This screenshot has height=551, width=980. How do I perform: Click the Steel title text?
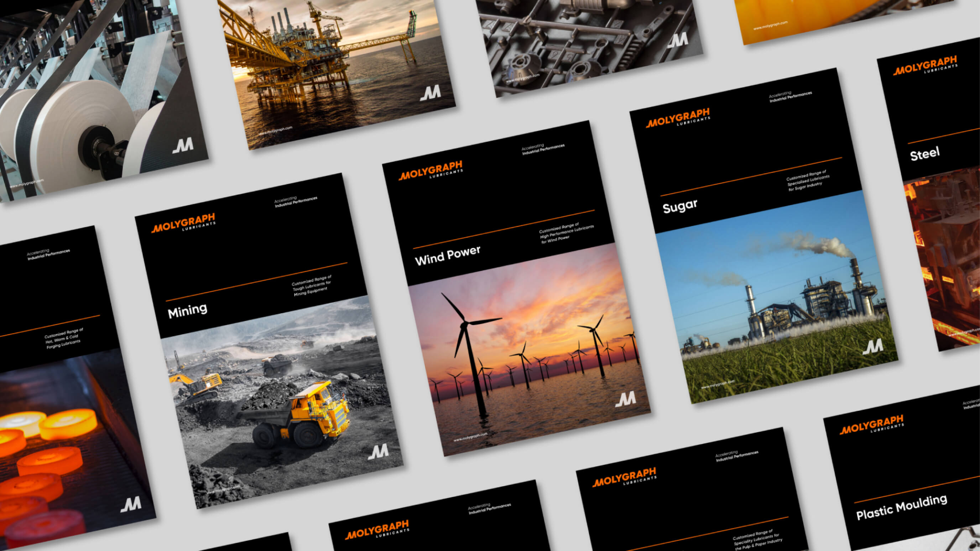[924, 154]
